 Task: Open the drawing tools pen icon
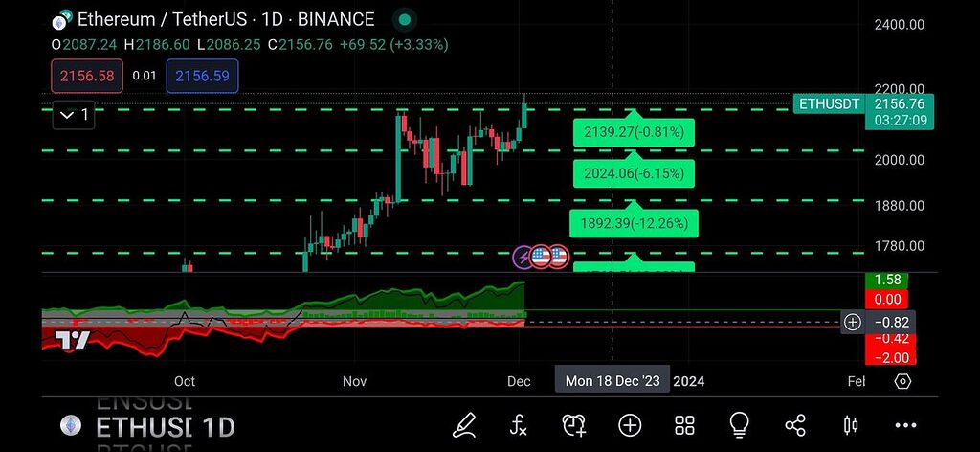click(x=465, y=424)
